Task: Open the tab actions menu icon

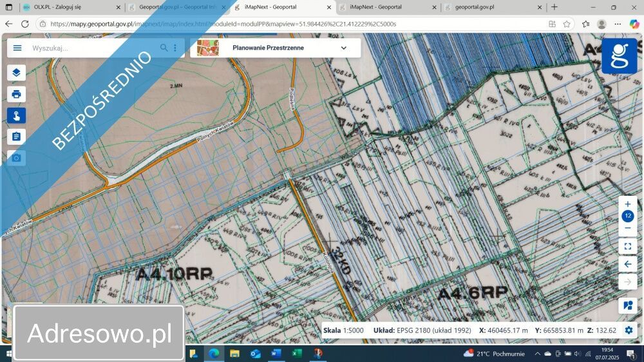Action: tap(8, 7)
